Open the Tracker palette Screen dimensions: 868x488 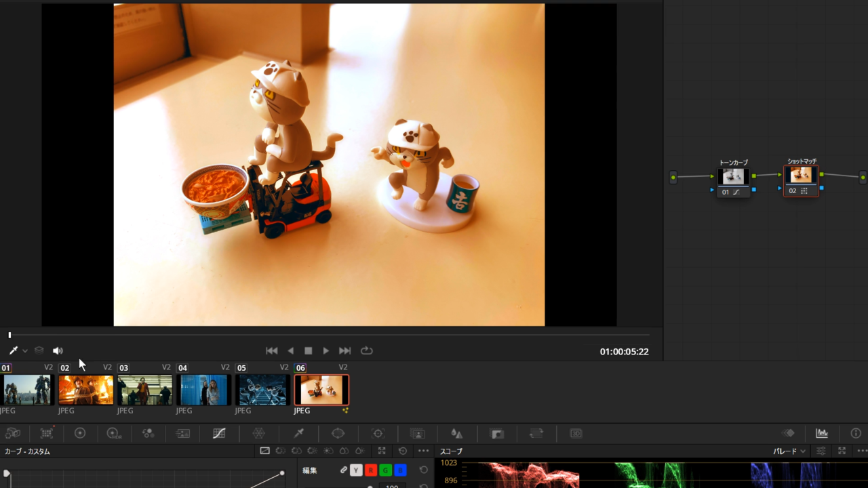[x=378, y=433]
